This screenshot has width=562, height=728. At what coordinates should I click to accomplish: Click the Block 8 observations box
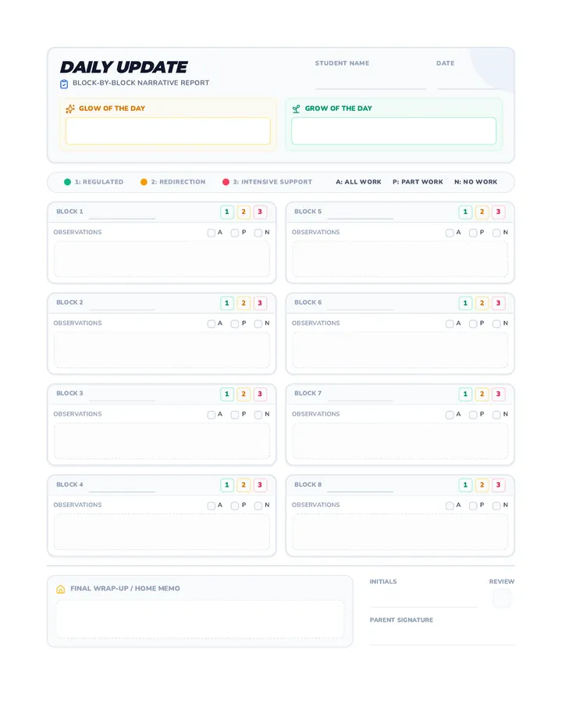click(x=400, y=533)
